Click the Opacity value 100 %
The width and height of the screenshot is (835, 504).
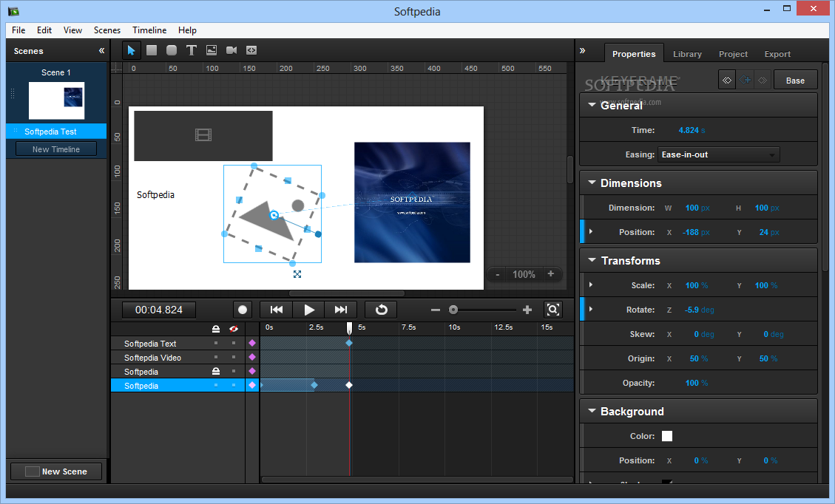click(697, 383)
